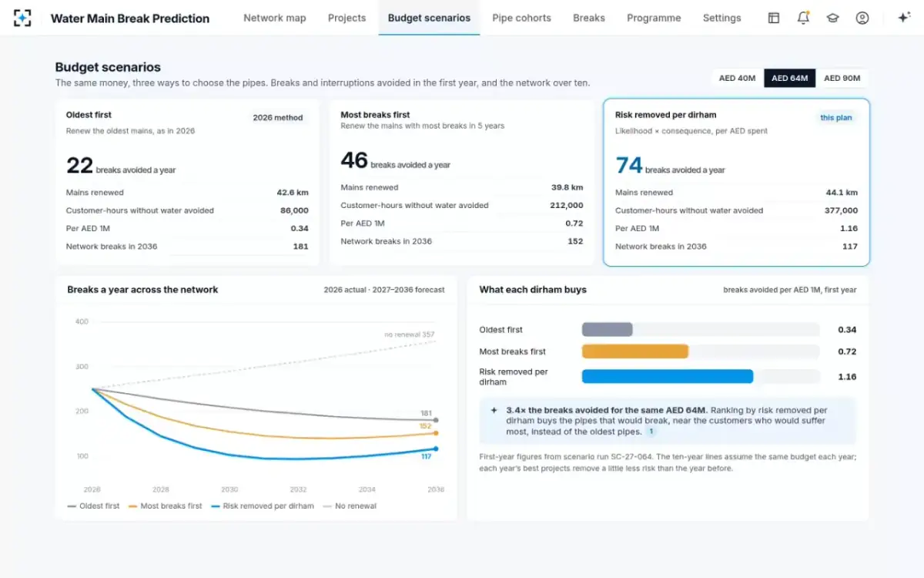This screenshot has width=924, height=578.
Task: Toggle the Most breaks first legend series
Action: click(165, 506)
